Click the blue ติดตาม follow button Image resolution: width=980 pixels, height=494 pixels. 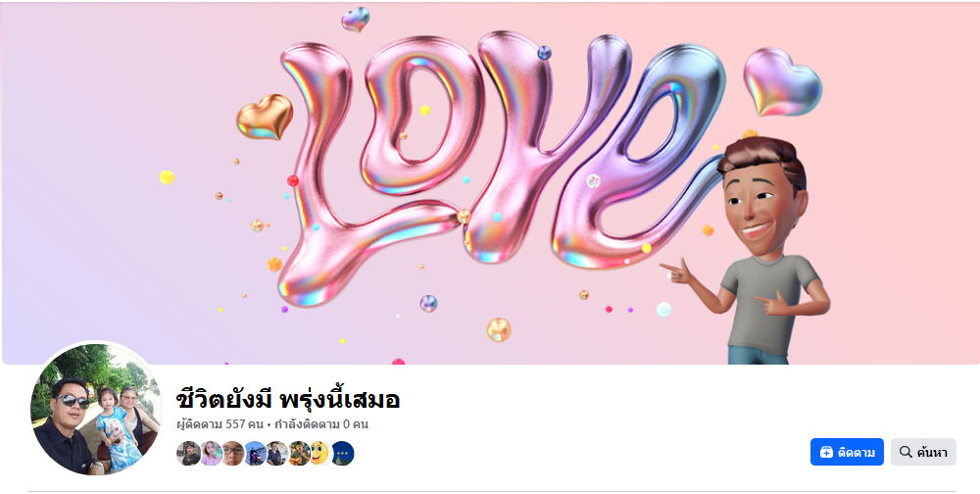pyautogui.click(x=847, y=452)
